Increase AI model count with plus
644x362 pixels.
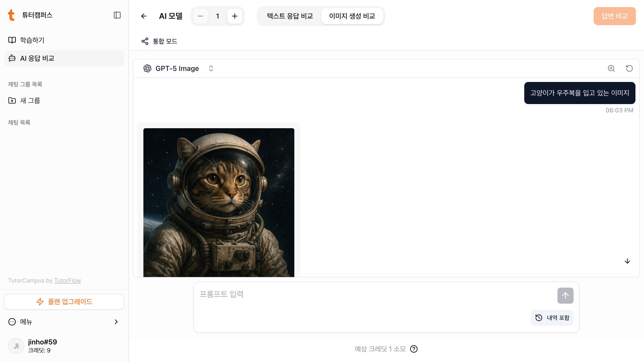click(235, 16)
